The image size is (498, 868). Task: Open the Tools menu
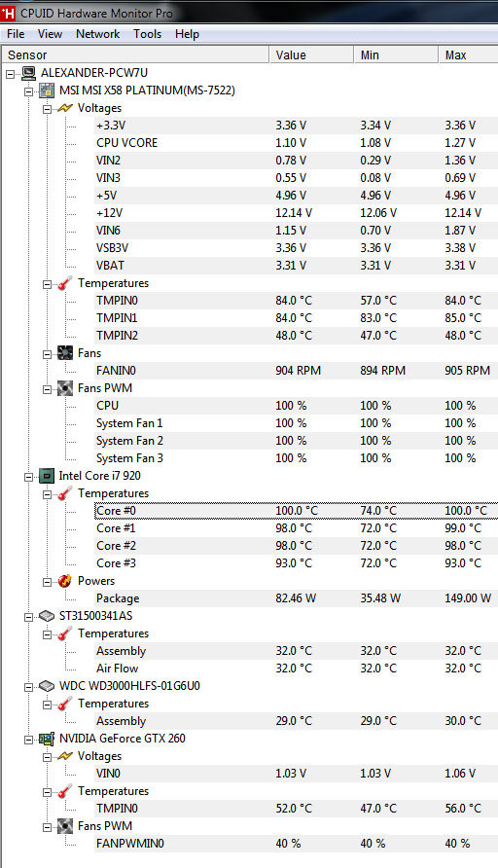tap(147, 34)
